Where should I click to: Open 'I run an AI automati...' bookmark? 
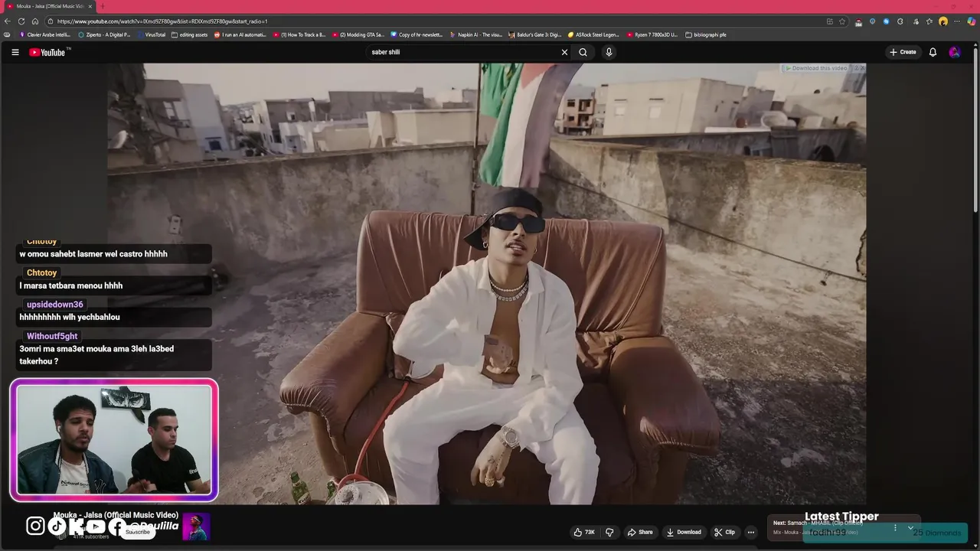[x=240, y=34]
